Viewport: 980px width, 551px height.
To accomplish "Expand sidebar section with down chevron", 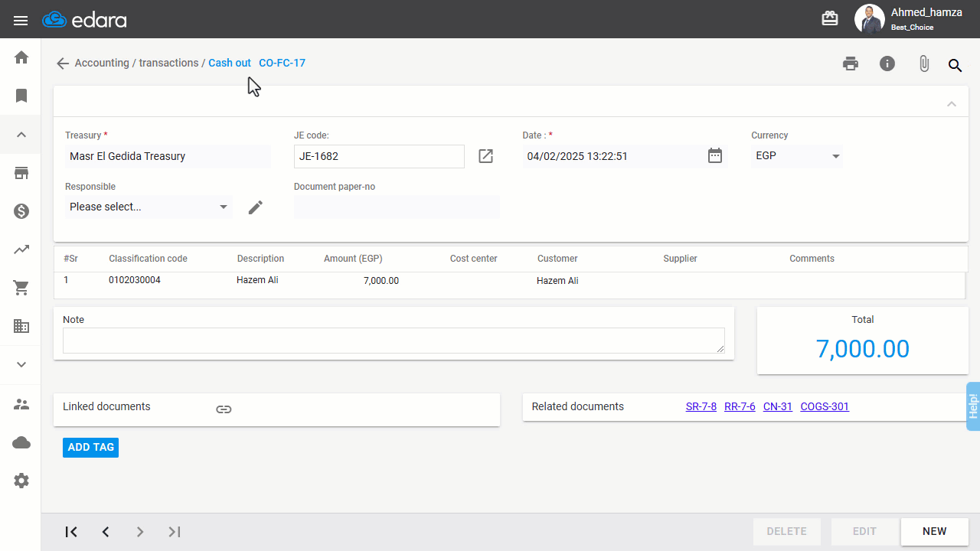I will [21, 365].
